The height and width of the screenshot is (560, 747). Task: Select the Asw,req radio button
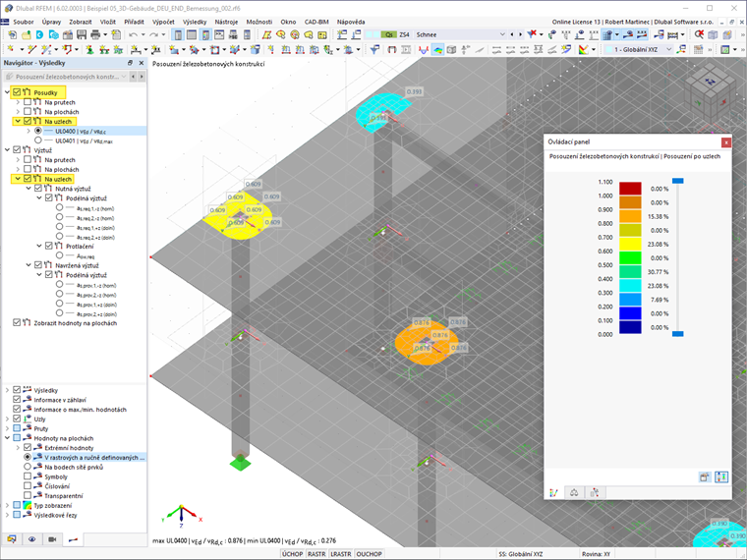coord(59,255)
